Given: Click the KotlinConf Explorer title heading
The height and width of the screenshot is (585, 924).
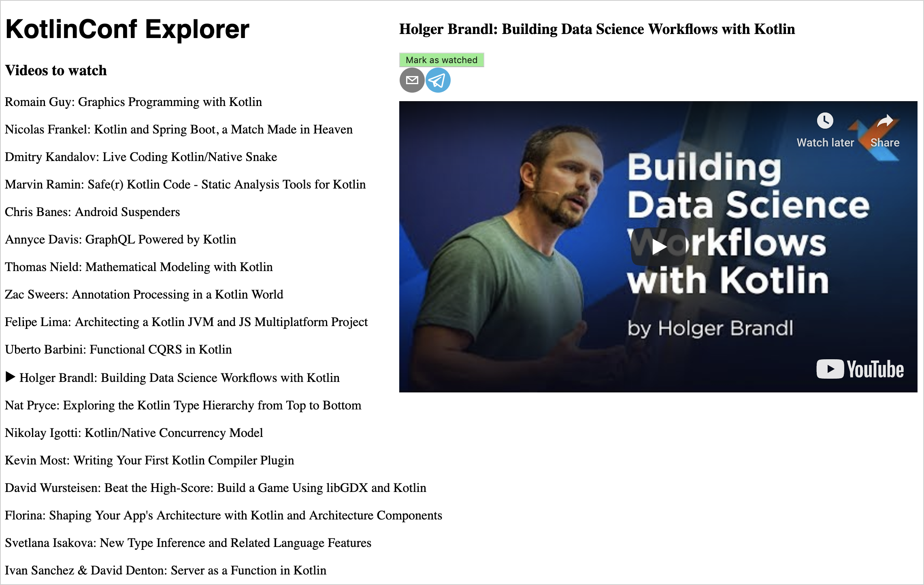Looking at the screenshot, I should 127,29.
